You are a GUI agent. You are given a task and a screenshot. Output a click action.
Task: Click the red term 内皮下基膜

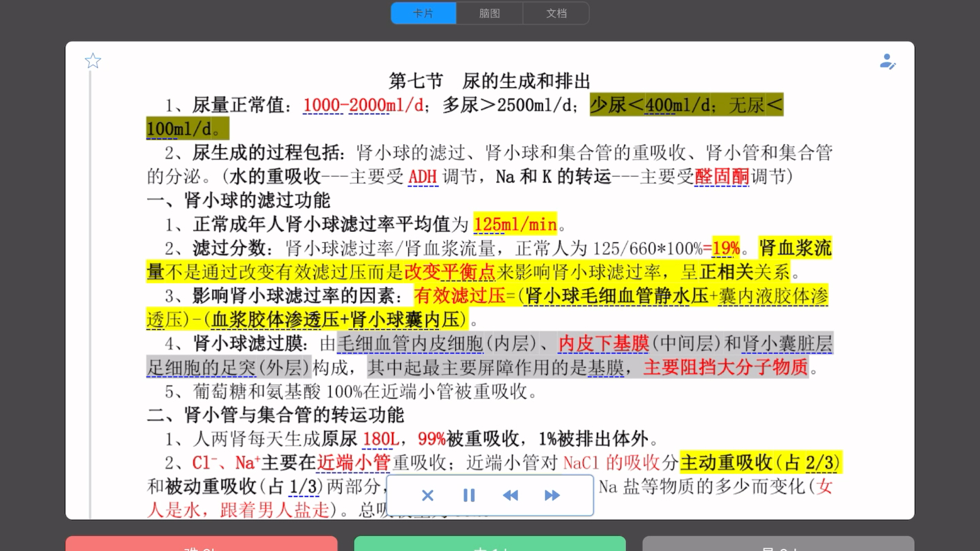[604, 344]
